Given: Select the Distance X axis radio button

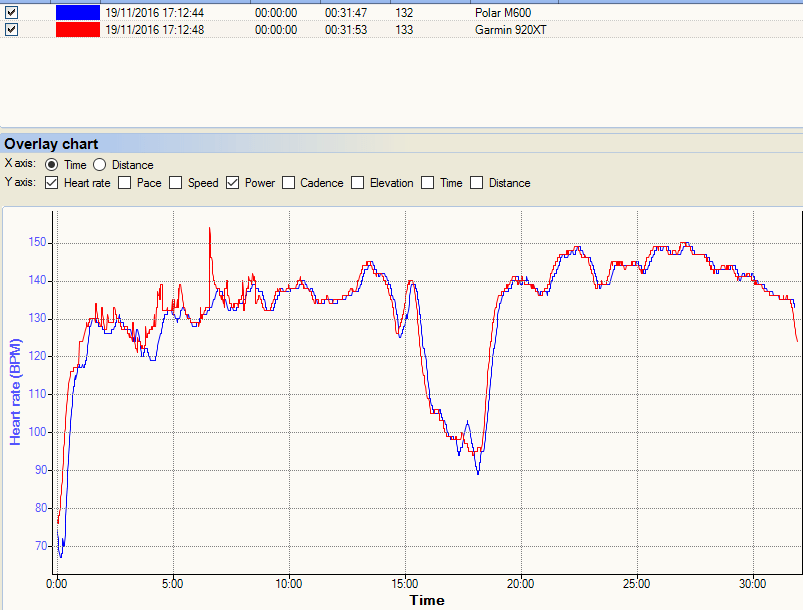Looking at the screenshot, I should coord(99,164).
